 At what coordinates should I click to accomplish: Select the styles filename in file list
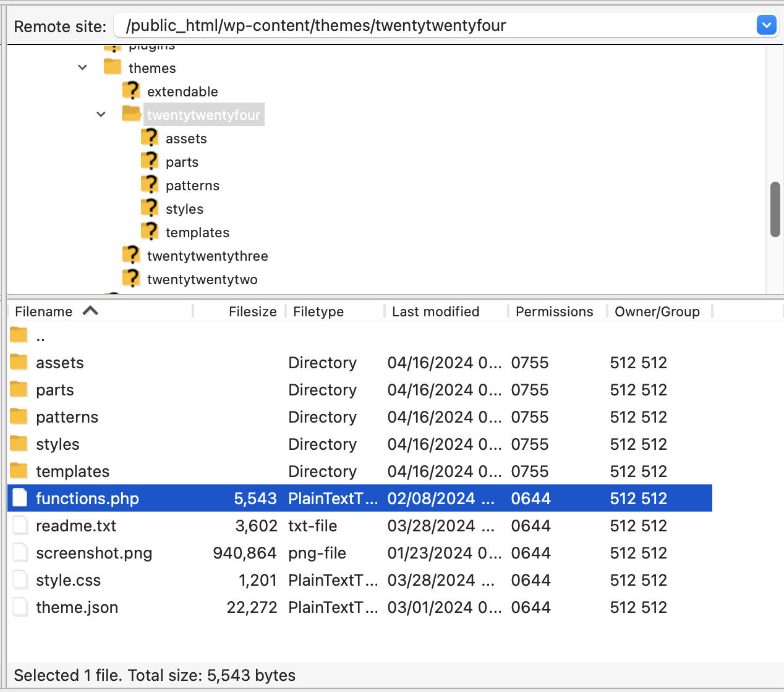[x=58, y=444]
